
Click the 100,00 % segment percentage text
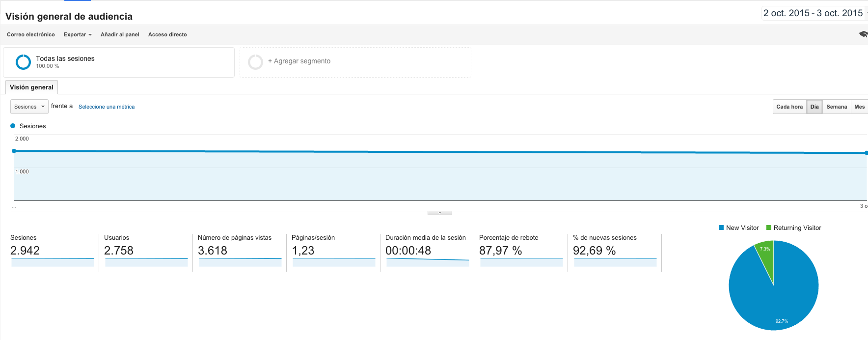pos(47,66)
